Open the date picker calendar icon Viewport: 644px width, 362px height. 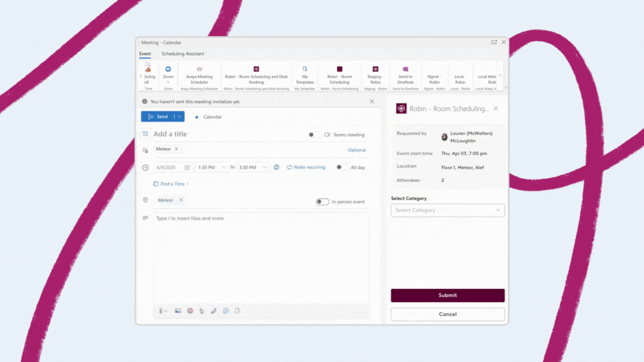tap(187, 168)
